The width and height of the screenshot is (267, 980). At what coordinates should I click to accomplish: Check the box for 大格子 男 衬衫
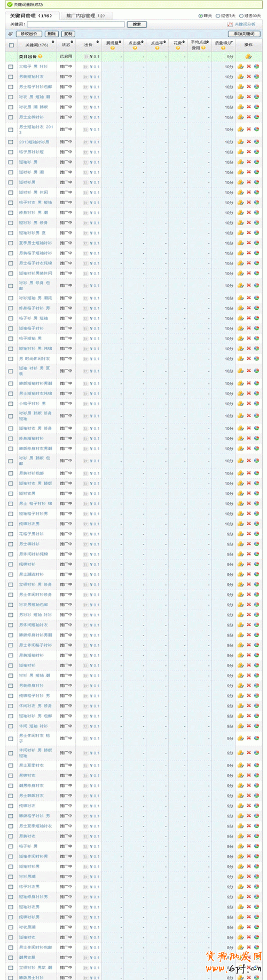[x=11, y=67]
